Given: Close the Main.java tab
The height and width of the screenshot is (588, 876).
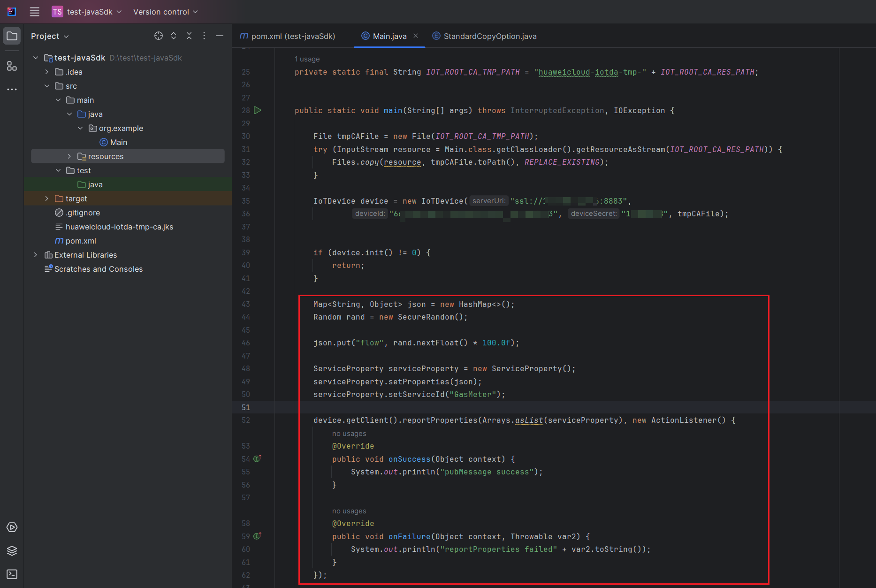Looking at the screenshot, I should (416, 36).
